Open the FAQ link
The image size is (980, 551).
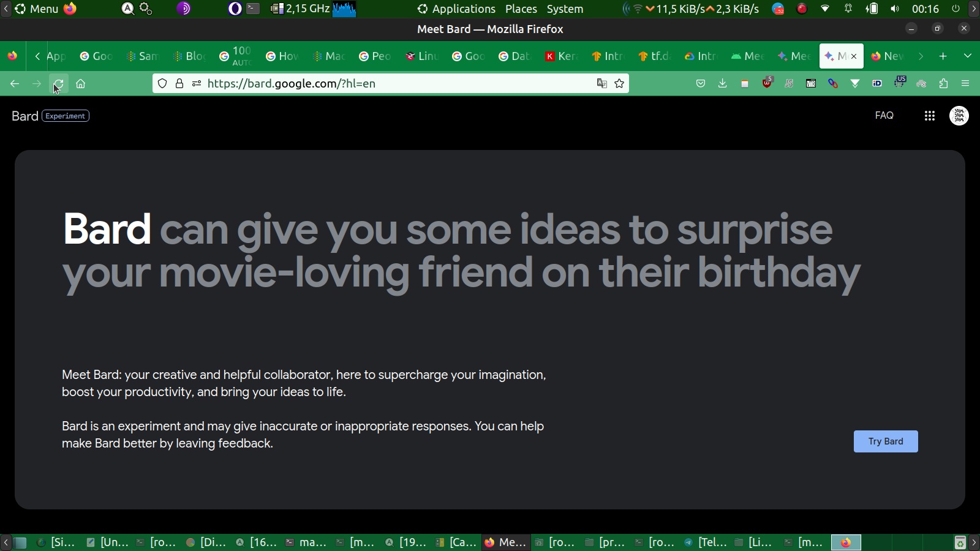[884, 116]
